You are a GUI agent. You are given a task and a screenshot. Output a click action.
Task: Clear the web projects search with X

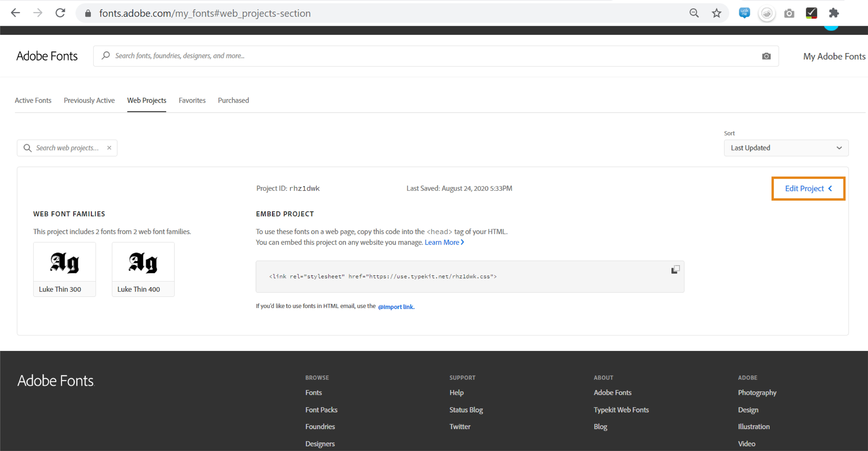pyautogui.click(x=109, y=148)
